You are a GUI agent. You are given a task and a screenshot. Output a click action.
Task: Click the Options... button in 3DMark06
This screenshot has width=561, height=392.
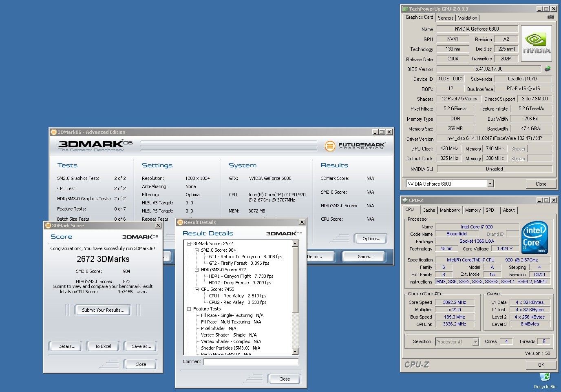coord(372,239)
